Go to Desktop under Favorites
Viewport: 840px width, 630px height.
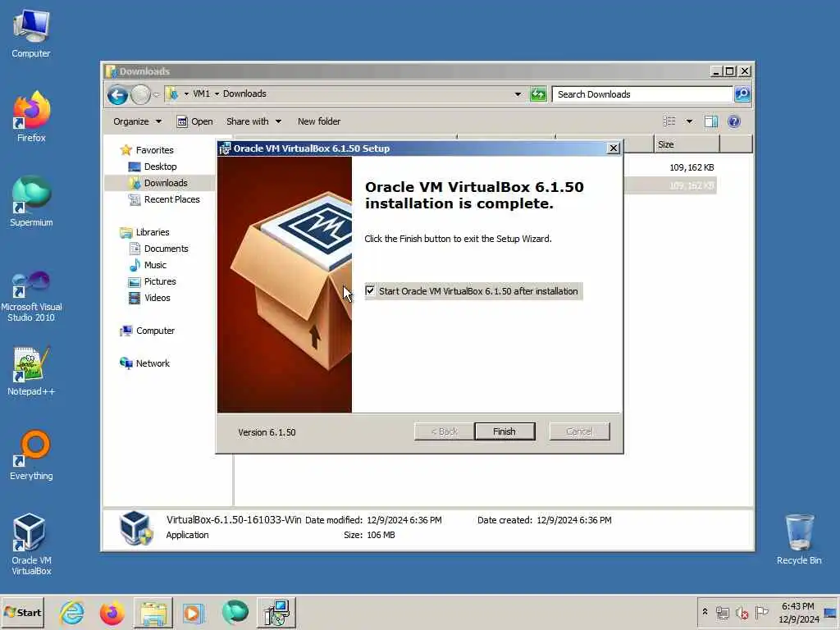(160, 167)
